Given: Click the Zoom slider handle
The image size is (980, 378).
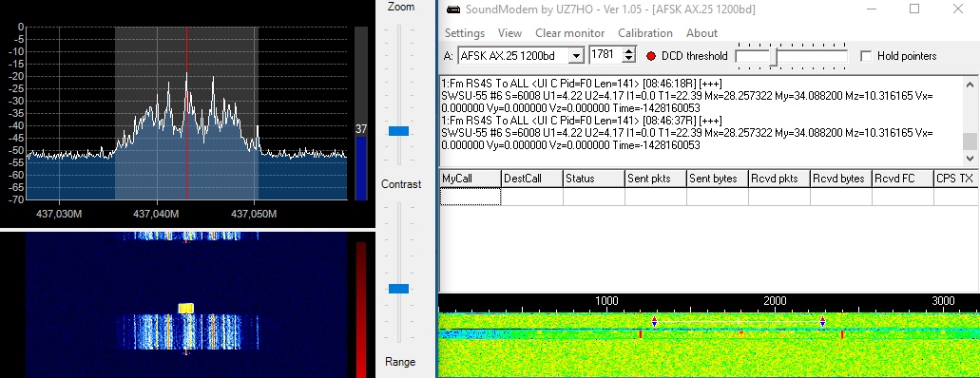Looking at the screenshot, I should coord(398,130).
